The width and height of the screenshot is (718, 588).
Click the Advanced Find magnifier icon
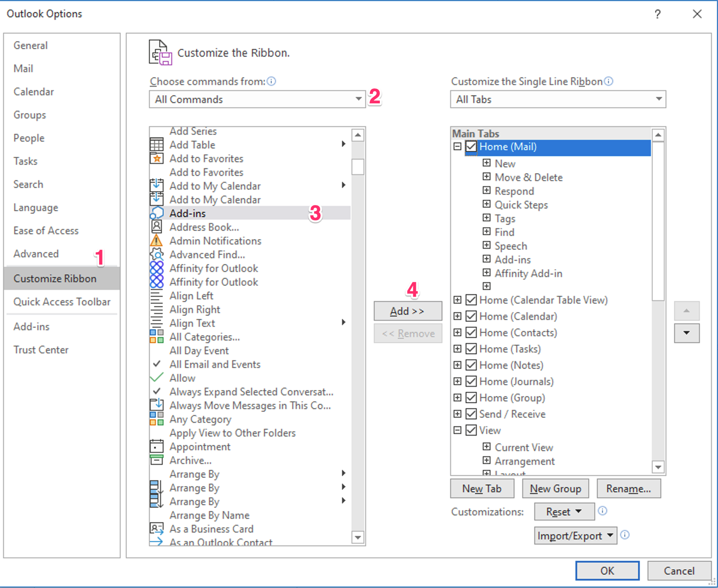click(157, 254)
